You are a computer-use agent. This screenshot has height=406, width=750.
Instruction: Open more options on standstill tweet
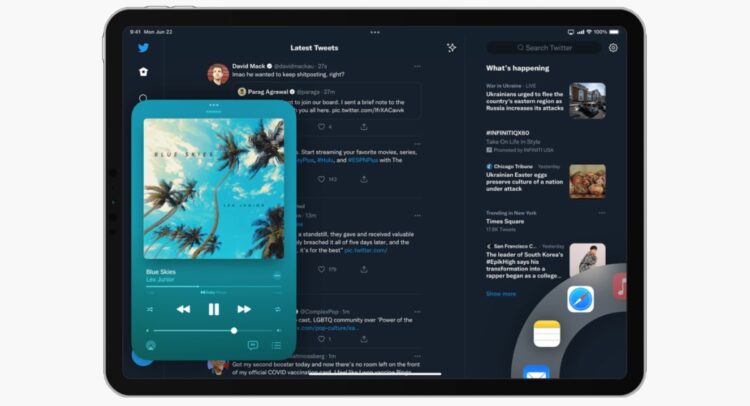pyautogui.click(x=418, y=216)
